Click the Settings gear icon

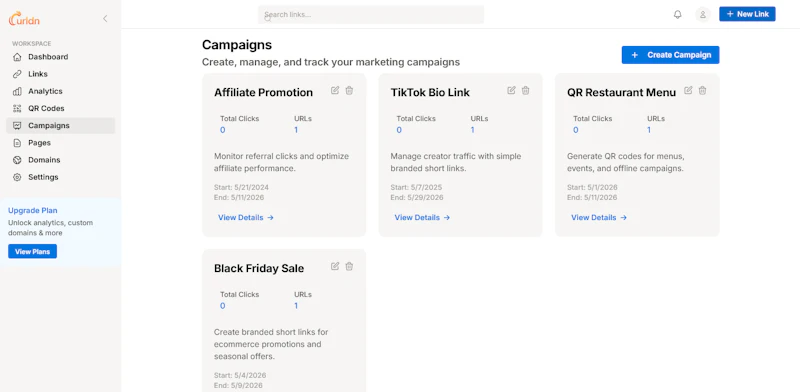point(17,177)
